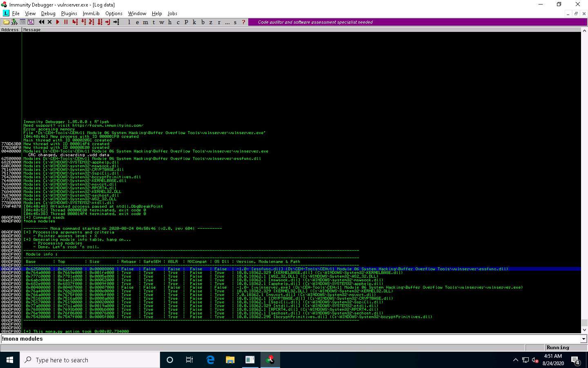
Task: Show Breakpoints via 'b' button
Action: [203, 22]
